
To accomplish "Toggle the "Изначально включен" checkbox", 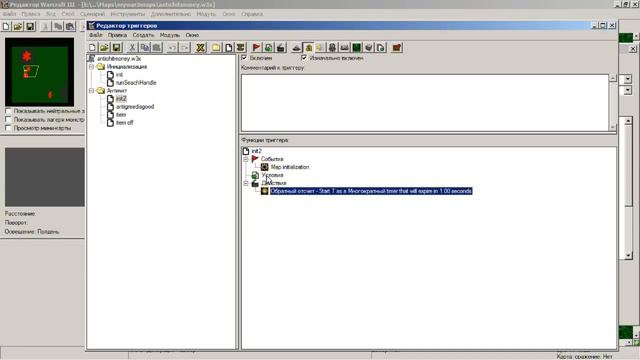I will 304,58.
